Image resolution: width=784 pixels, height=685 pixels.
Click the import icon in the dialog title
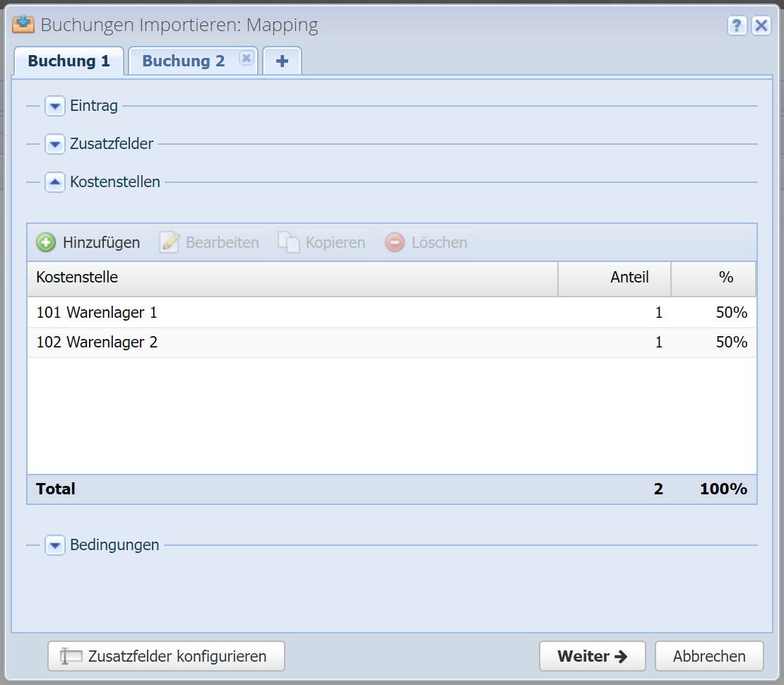point(24,25)
